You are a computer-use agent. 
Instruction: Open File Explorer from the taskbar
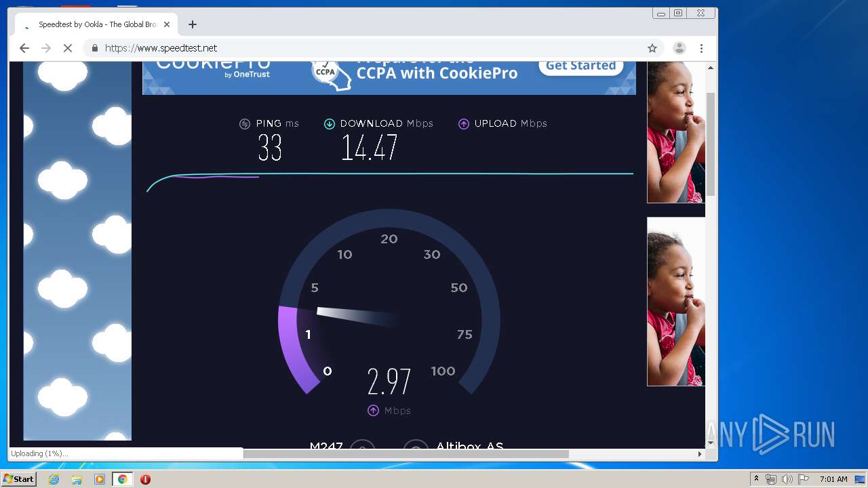[x=77, y=479]
